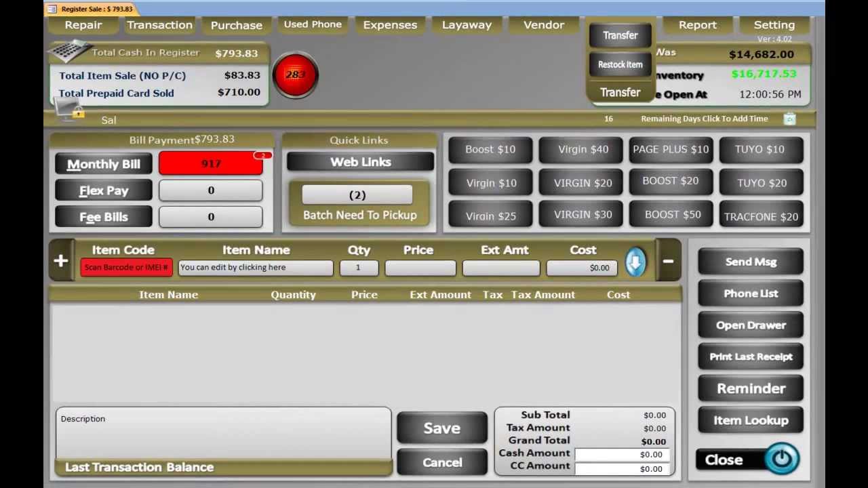Click the blue down-arrow button in item row

635,262
